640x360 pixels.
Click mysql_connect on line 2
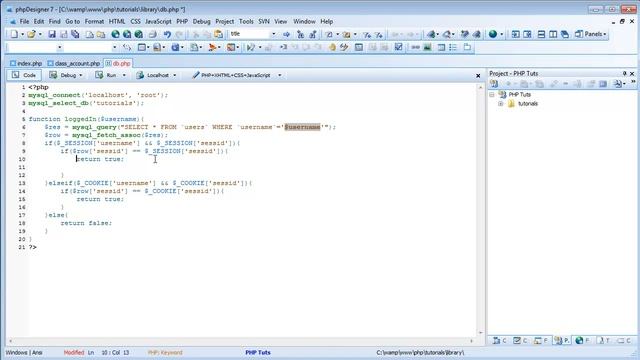(x=54, y=95)
